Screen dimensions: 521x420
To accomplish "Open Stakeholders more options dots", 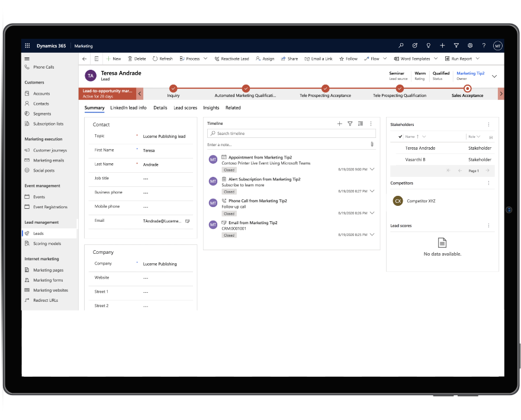I will (488, 124).
